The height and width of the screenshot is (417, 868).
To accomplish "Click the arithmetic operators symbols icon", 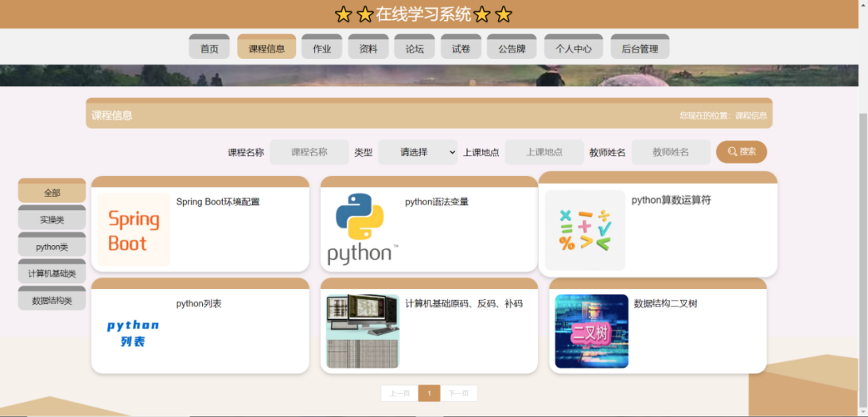I will tap(585, 230).
